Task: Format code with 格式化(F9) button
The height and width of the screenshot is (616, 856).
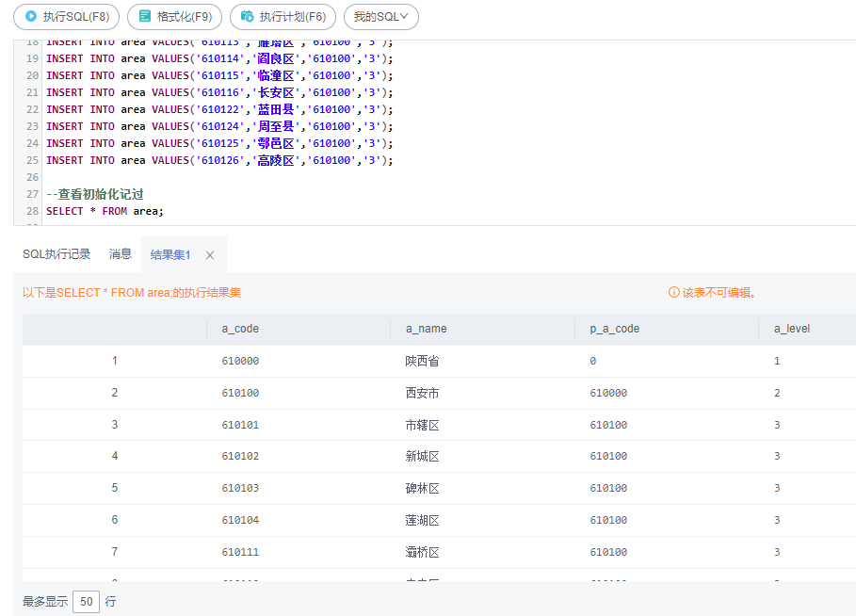Action: [175, 17]
